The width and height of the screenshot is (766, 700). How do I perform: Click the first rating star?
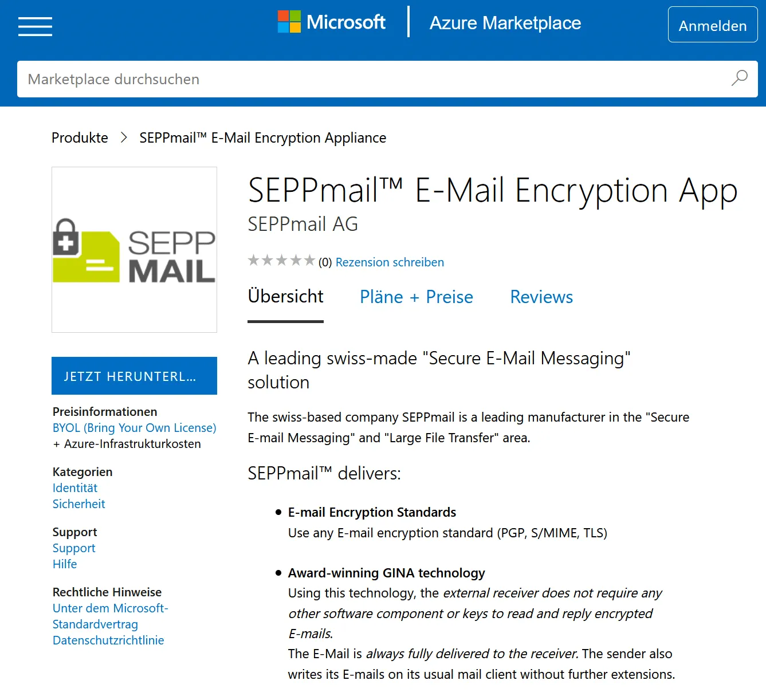[x=254, y=259]
